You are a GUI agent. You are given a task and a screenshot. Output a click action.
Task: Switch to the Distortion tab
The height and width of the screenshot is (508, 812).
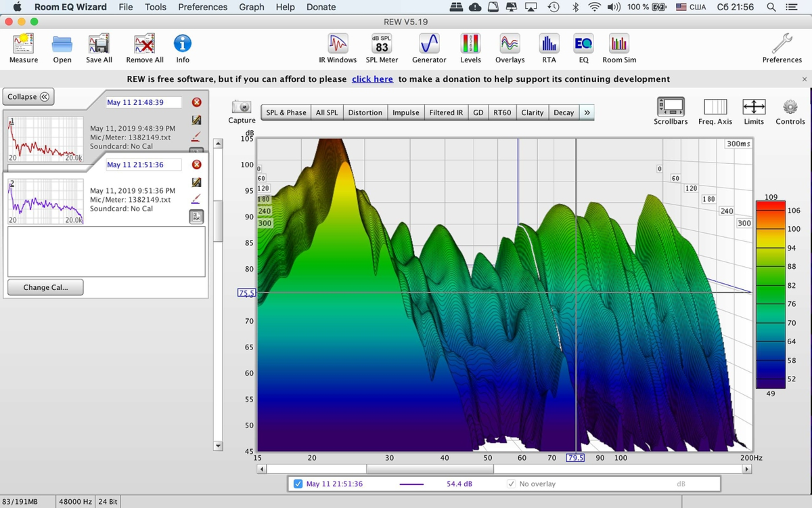coord(365,112)
